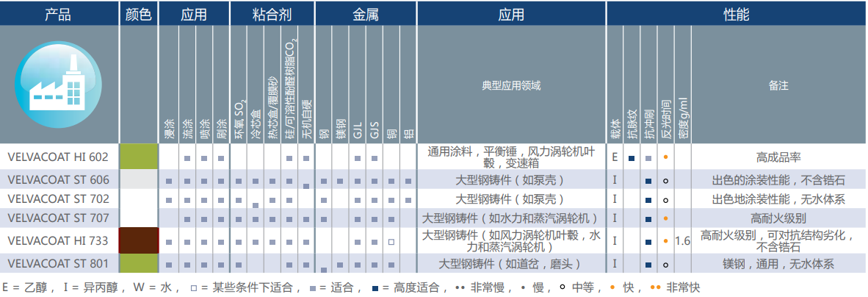Select the VELVACOAT ST 606 product name
868x297 pixels.
pyautogui.click(x=58, y=179)
